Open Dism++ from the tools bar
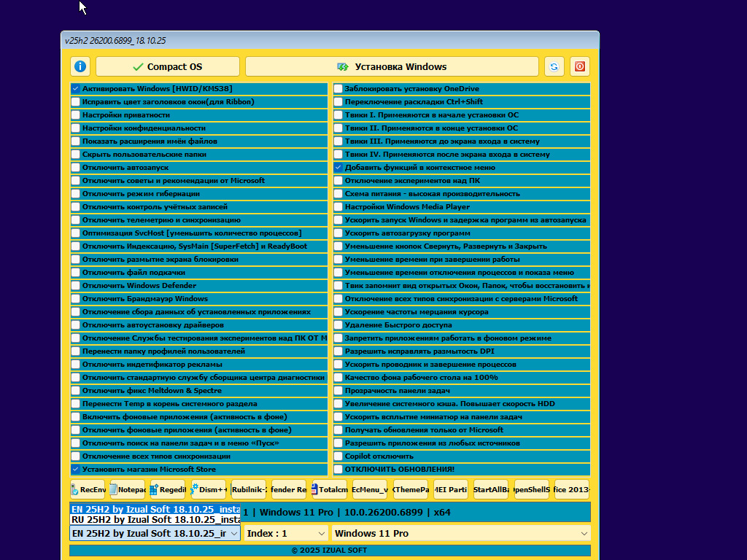The height and width of the screenshot is (560, 747). [209, 490]
